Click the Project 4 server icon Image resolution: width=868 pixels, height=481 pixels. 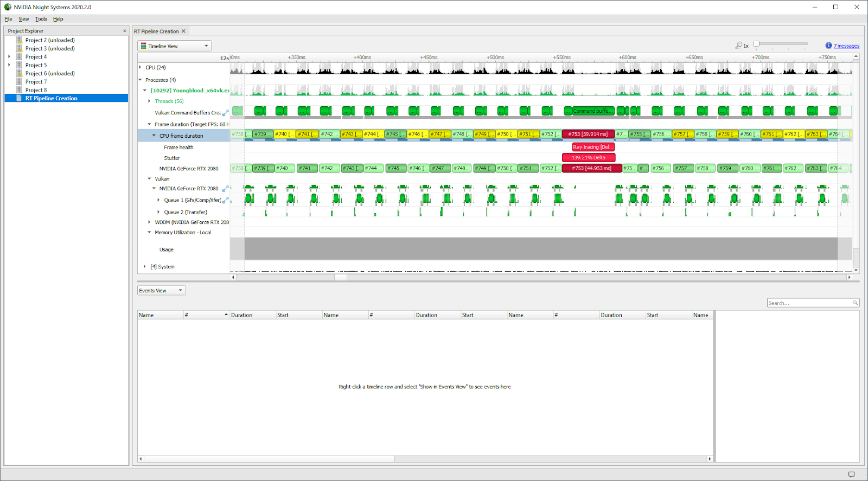(20, 56)
